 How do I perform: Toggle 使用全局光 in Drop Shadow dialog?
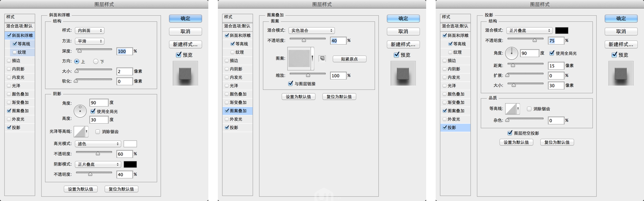coord(552,53)
